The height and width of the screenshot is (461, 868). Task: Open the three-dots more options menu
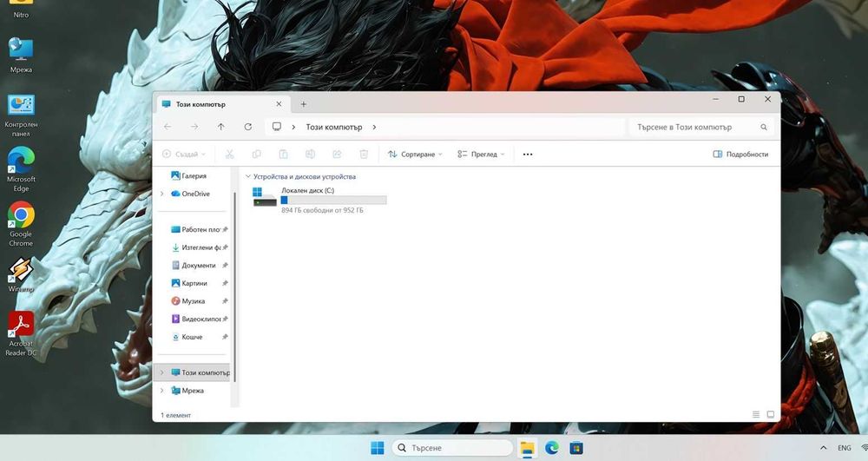[528, 155]
